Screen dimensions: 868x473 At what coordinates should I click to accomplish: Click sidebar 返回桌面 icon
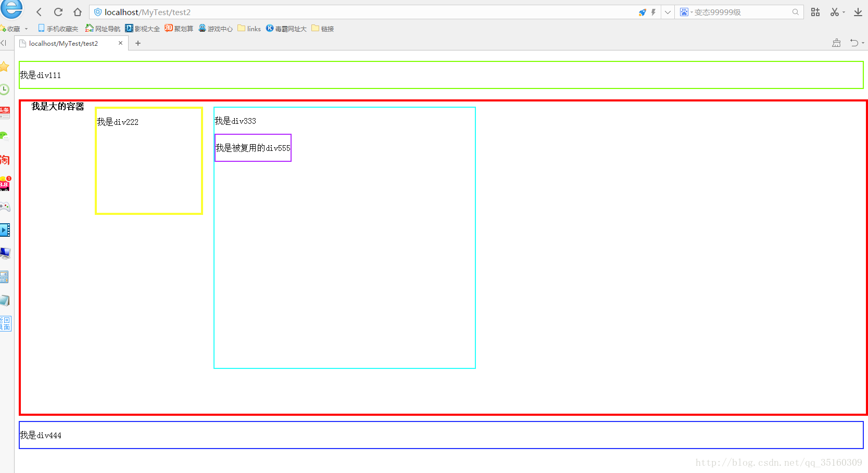[x=5, y=324]
